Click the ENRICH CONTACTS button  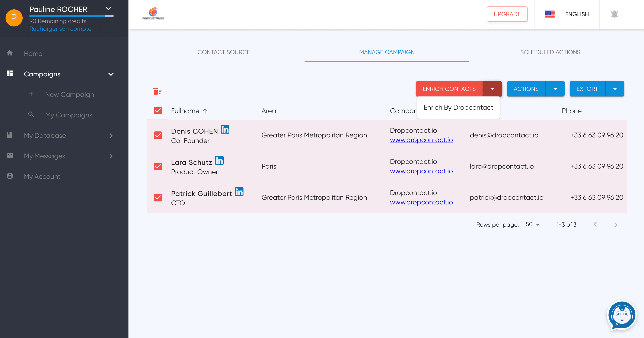point(449,89)
